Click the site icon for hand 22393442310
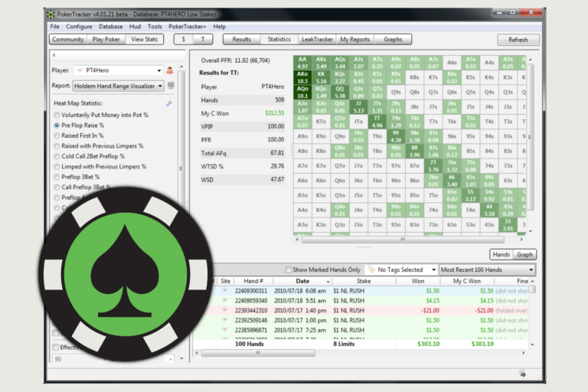 pos(225,310)
